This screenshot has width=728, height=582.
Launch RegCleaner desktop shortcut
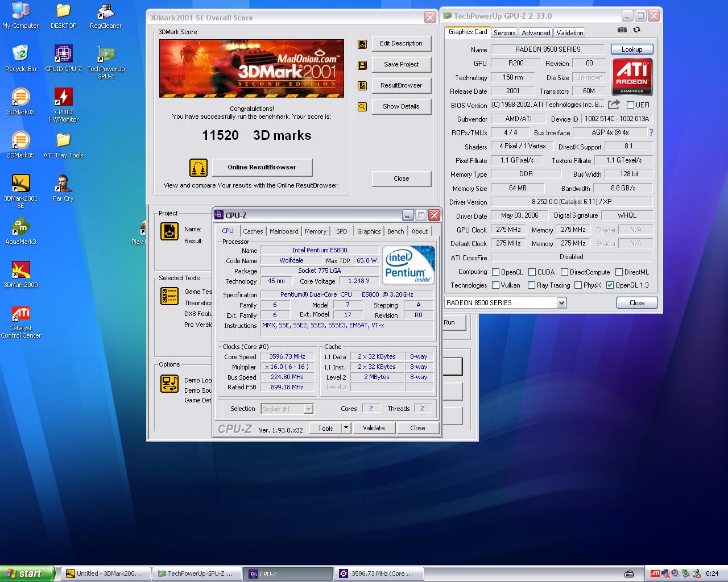[x=106, y=15]
